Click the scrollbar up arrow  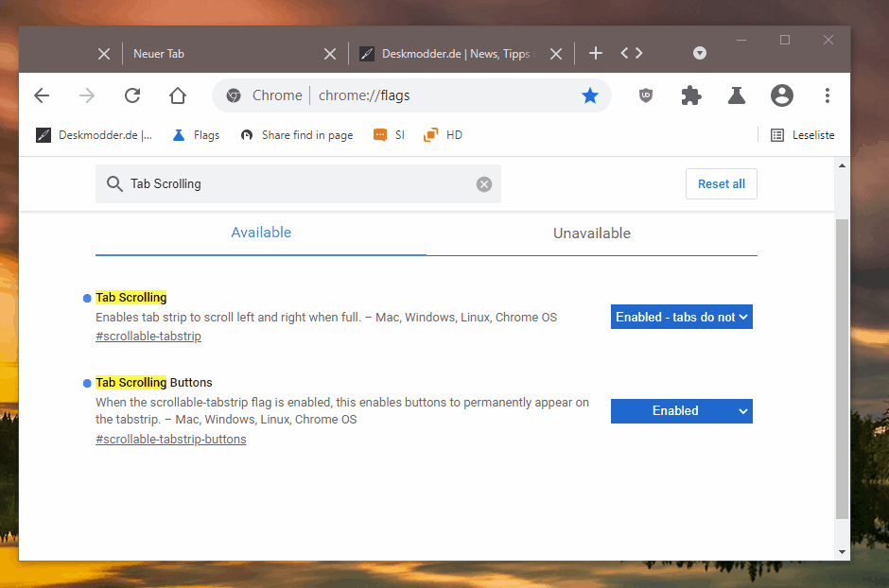click(x=842, y=166)
